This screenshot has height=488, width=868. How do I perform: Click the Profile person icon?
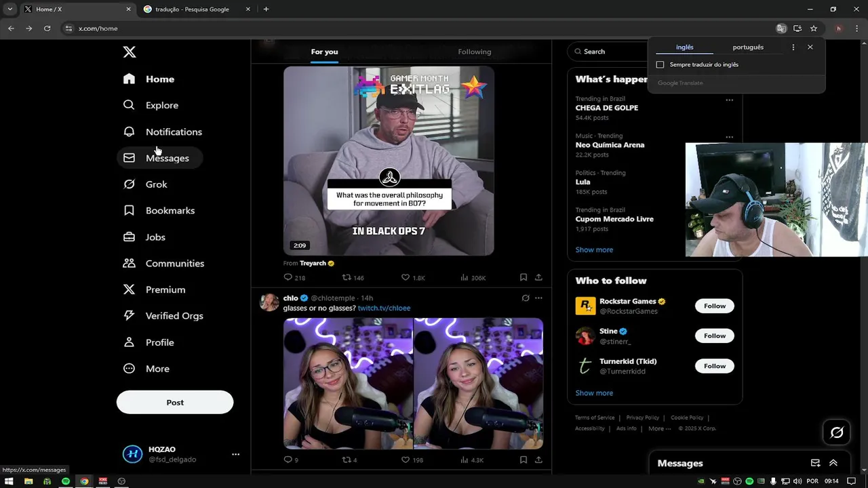pyautogui.click(x=129, y=342)
